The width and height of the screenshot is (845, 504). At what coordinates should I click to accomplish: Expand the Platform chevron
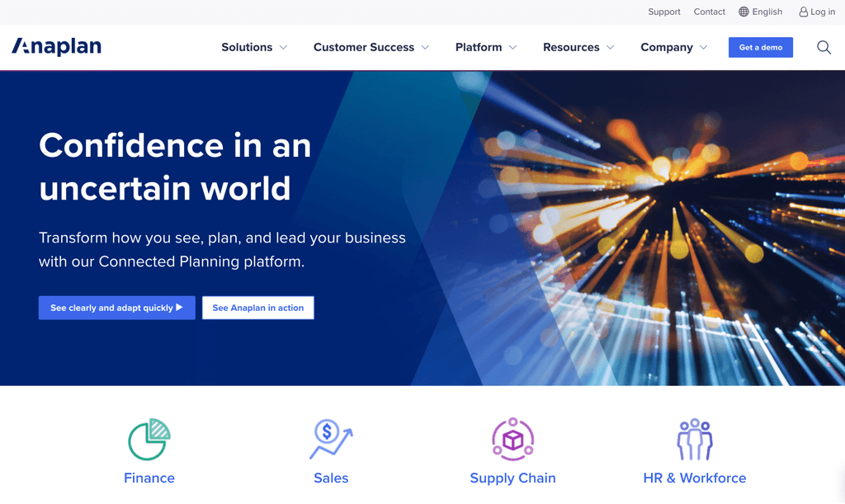click(512, 47)
